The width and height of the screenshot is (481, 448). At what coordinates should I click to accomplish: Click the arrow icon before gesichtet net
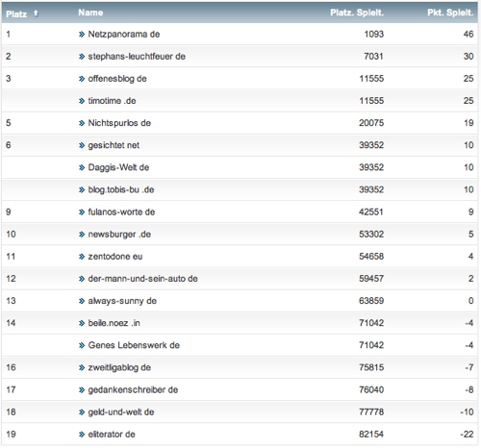(x=82, y=145)
